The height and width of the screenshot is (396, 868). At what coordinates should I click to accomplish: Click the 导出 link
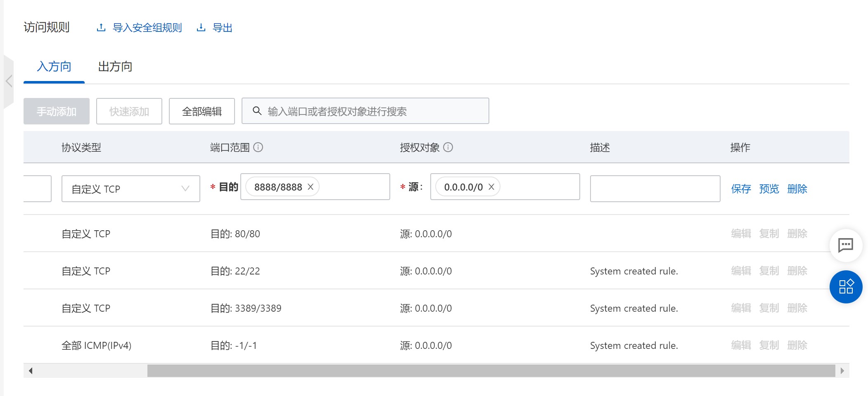tap(223, 28)
